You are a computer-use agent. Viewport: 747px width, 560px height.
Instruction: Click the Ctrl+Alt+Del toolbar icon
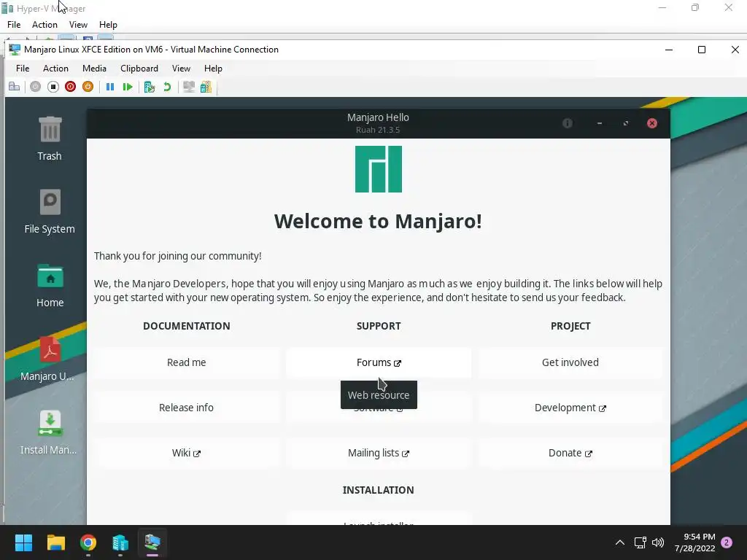[x=15, y=87]
